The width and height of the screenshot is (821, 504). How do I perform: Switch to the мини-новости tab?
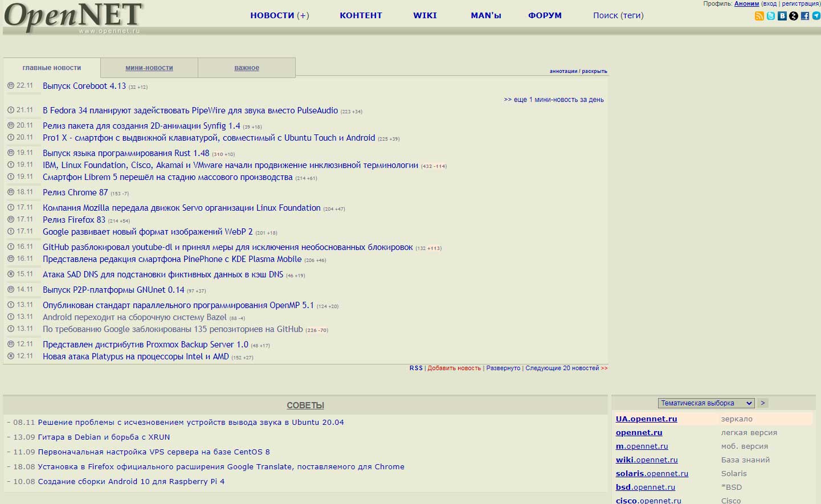(149, 68)
